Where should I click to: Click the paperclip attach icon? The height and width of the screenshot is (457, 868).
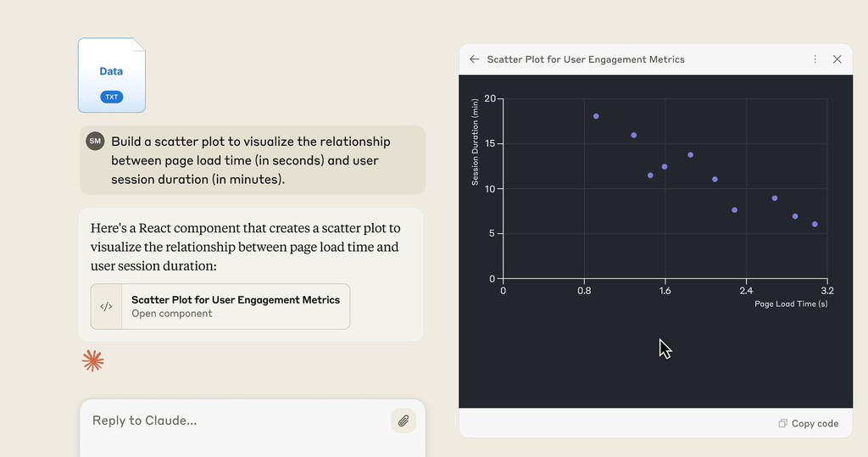(x=403, y=421)
